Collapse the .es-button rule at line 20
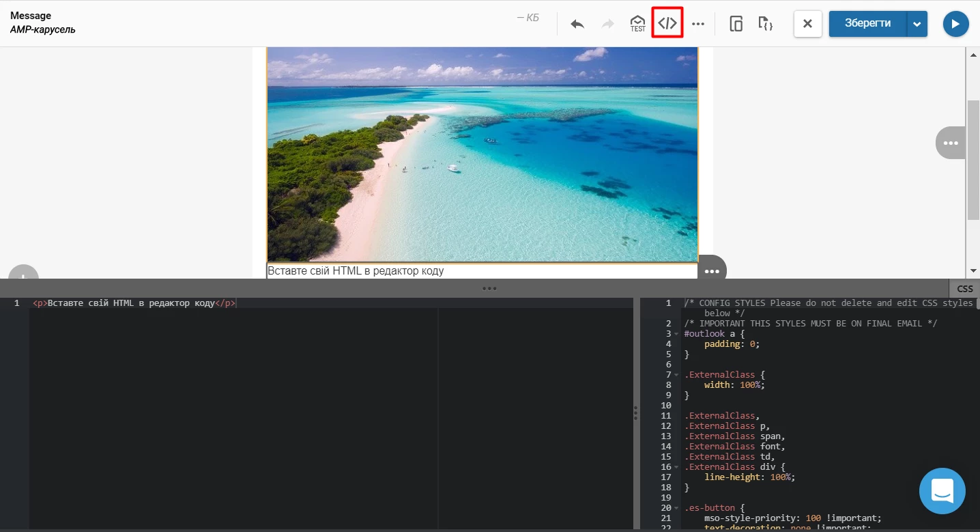This screenshot has width=980, height=532. coord(677,508)
